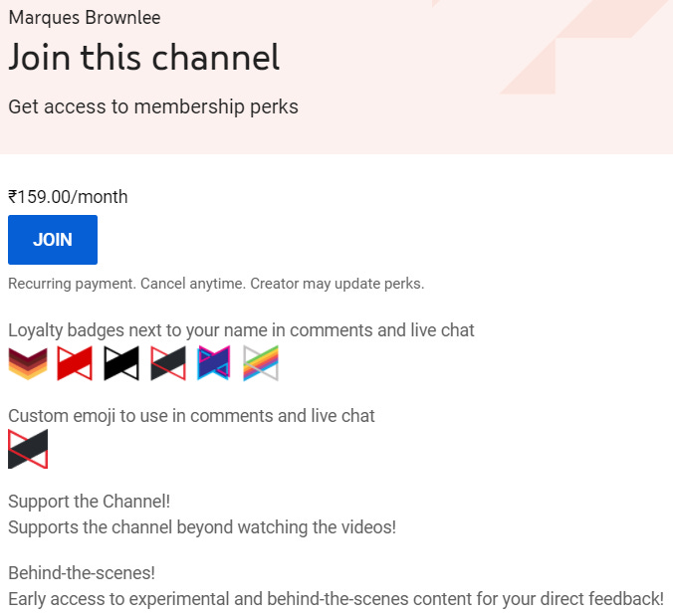Click 'Supports the channel beyond watching the videos!' text

click(x=202, y=527)
